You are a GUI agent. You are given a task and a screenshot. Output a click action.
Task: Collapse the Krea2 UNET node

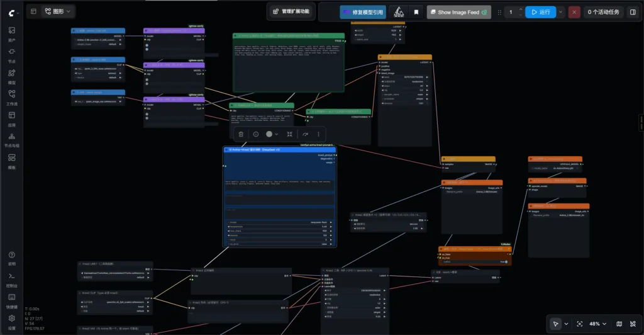[x=80, y=264]
